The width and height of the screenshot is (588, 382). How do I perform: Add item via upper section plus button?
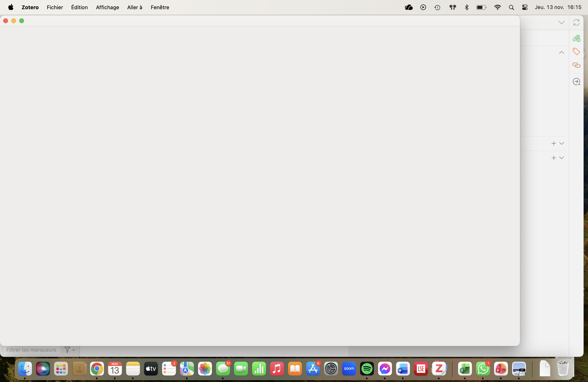[554, 143]
